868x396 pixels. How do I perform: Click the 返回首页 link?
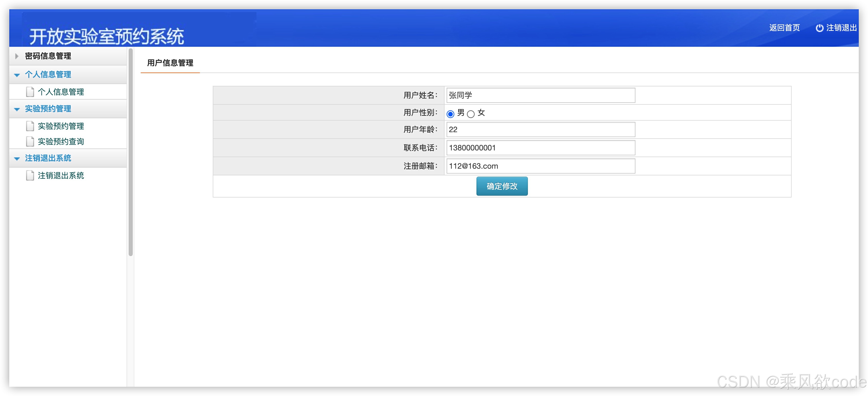coord(784,28)
